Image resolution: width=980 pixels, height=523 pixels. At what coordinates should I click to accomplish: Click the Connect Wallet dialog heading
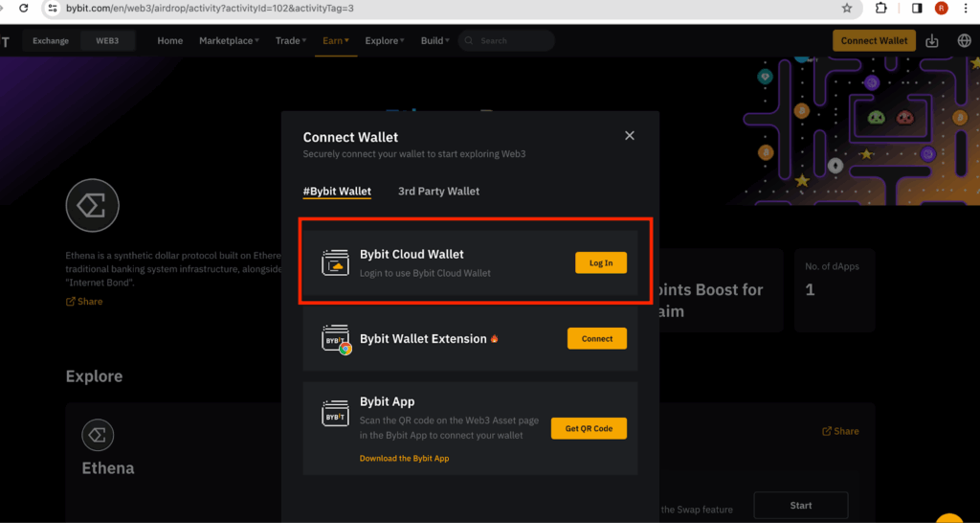click(350, 137)
